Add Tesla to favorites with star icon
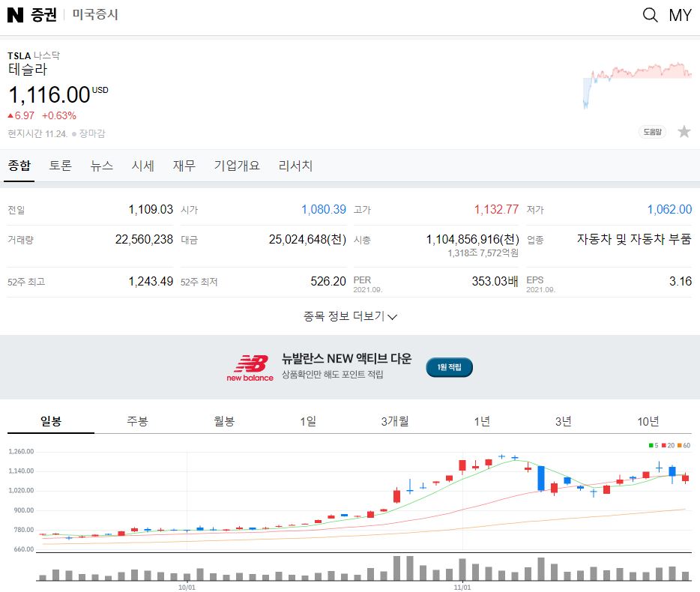 (x=684, y=132)
